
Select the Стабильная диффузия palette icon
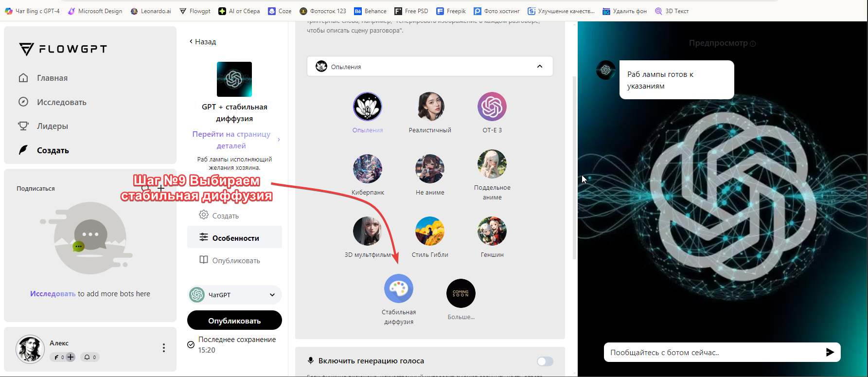398,288
